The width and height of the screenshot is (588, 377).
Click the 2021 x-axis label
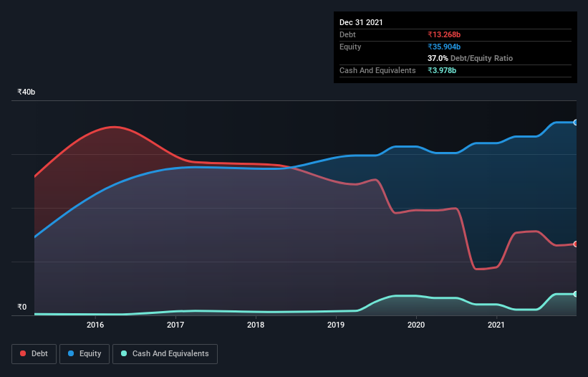[496, 325]
